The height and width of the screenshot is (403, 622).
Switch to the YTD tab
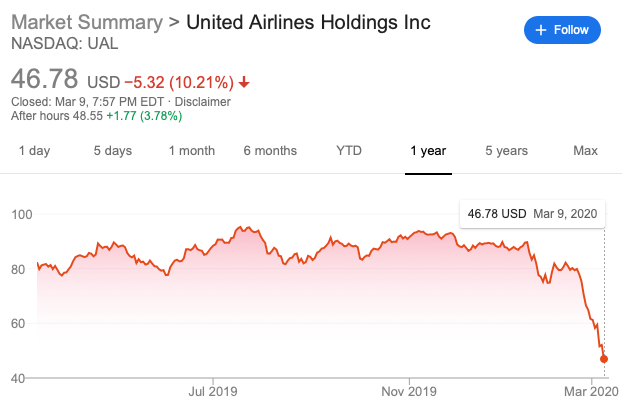[349, 151]
